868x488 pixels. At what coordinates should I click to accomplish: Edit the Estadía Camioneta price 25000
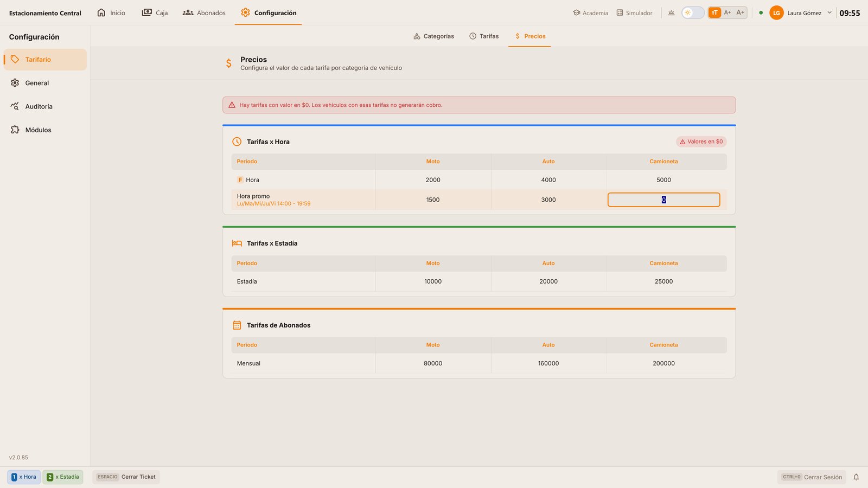(663, 281)
